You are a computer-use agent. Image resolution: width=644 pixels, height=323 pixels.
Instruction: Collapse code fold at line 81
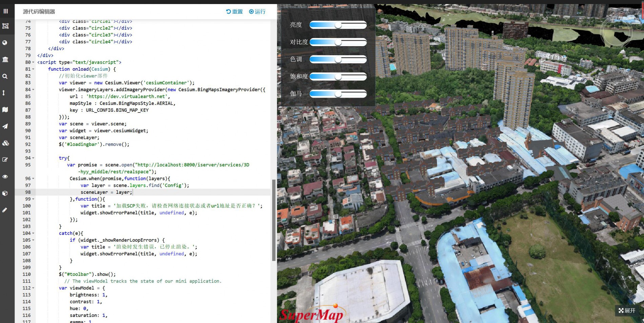tap(33, 69)
